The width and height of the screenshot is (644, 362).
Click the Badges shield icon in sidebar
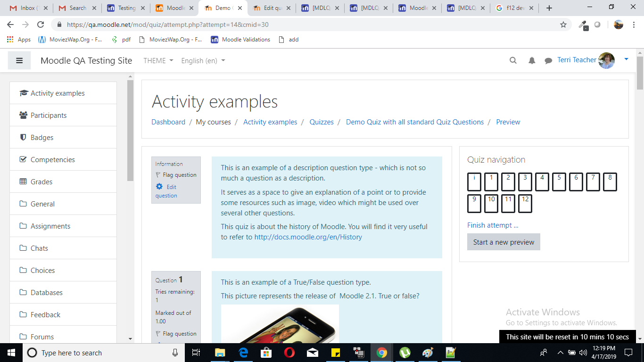point(23,137)
